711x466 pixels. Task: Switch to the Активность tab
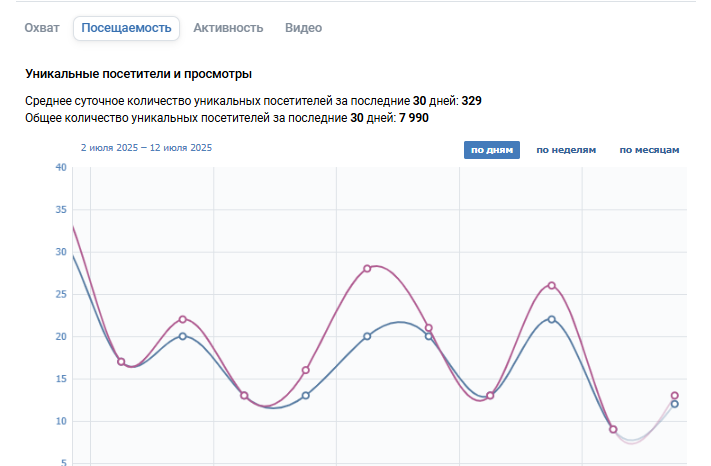click(228, 28)
